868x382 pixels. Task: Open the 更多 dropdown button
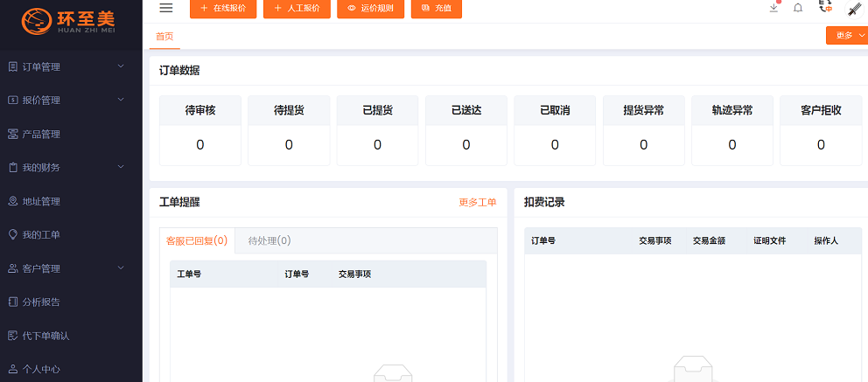846,35
